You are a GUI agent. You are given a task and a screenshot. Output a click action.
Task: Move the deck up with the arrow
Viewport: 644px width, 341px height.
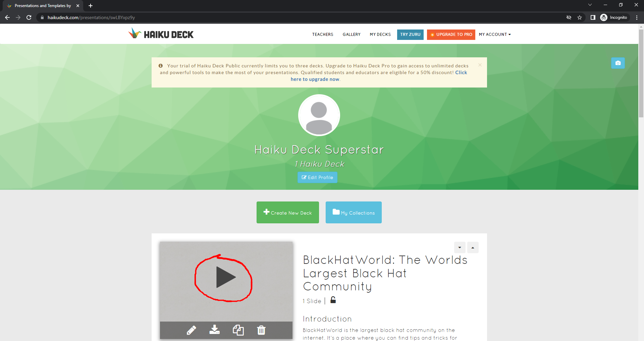tap(473, 247)
